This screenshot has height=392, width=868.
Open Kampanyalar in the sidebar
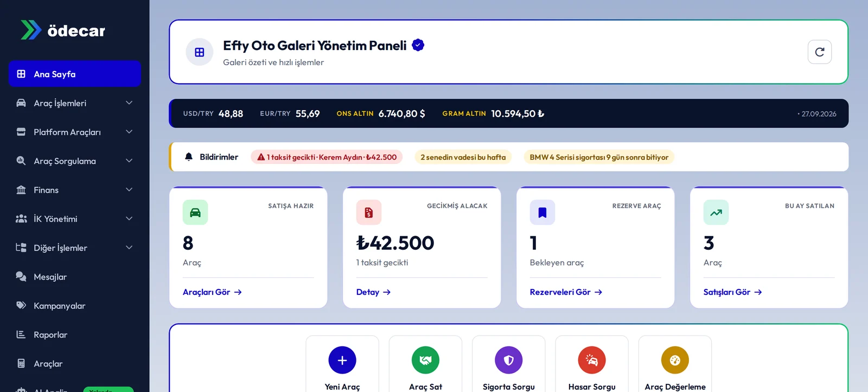tap(75, 306)
